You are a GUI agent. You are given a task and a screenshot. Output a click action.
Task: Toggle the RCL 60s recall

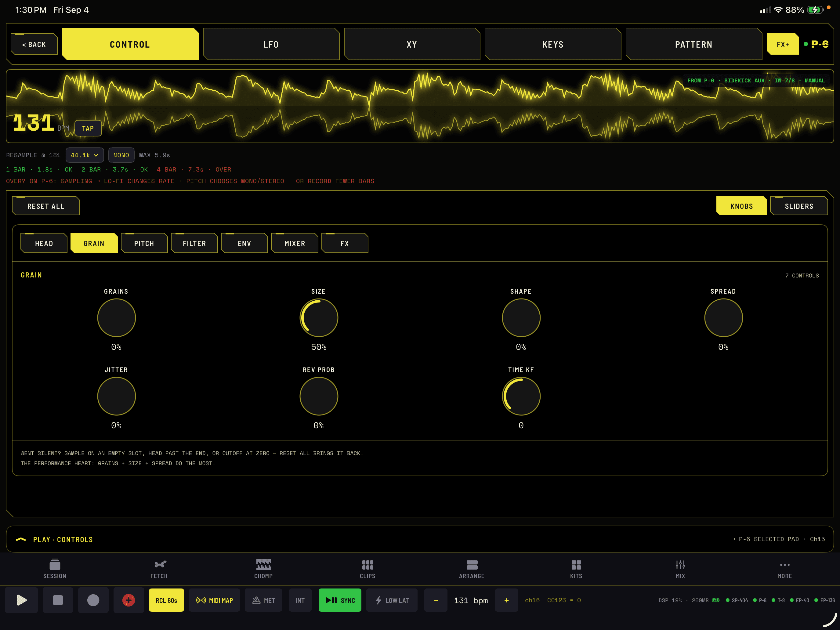166,600
